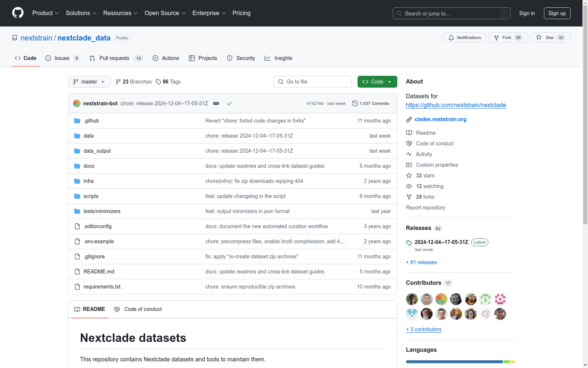Open the green Code download dropdown
Screen dimensions: 588x368
377,82
